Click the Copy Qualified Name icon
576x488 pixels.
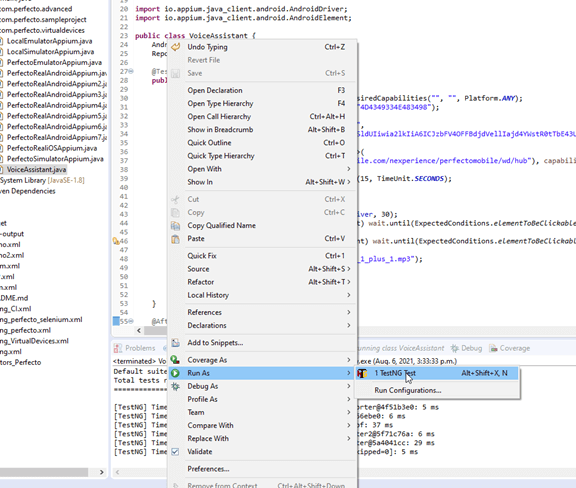176,226
